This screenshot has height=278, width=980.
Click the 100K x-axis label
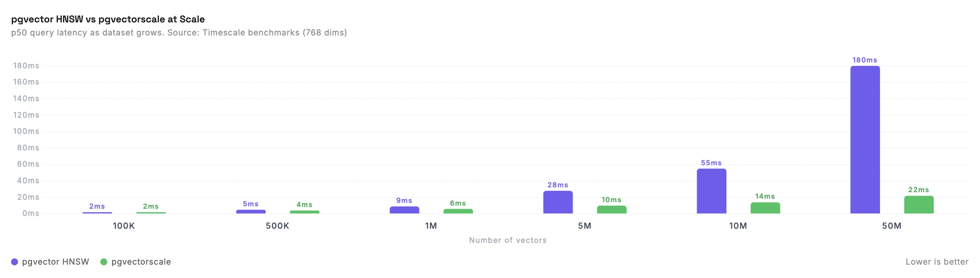click(124, 226)
